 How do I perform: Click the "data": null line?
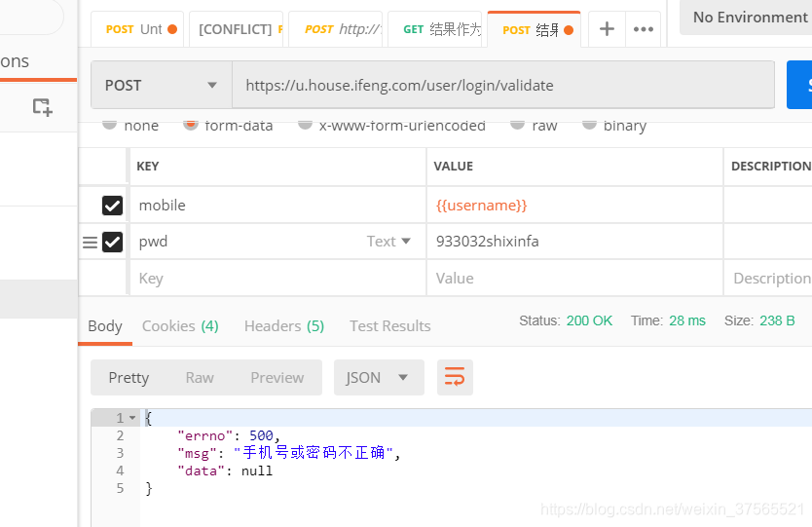(225, 471)
